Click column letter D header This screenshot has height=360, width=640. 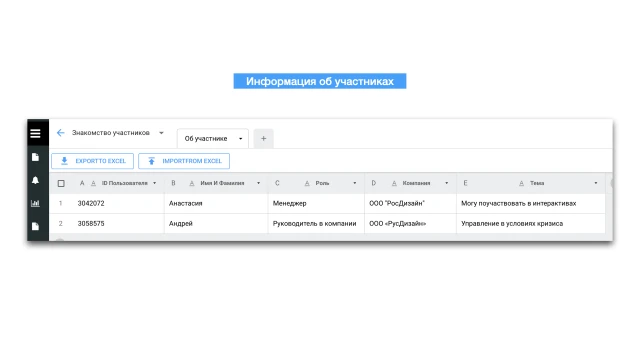point(373,183)
